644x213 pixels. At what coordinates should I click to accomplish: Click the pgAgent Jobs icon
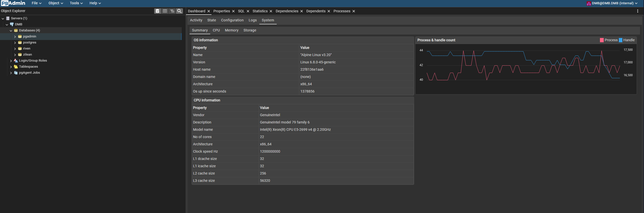16,73
